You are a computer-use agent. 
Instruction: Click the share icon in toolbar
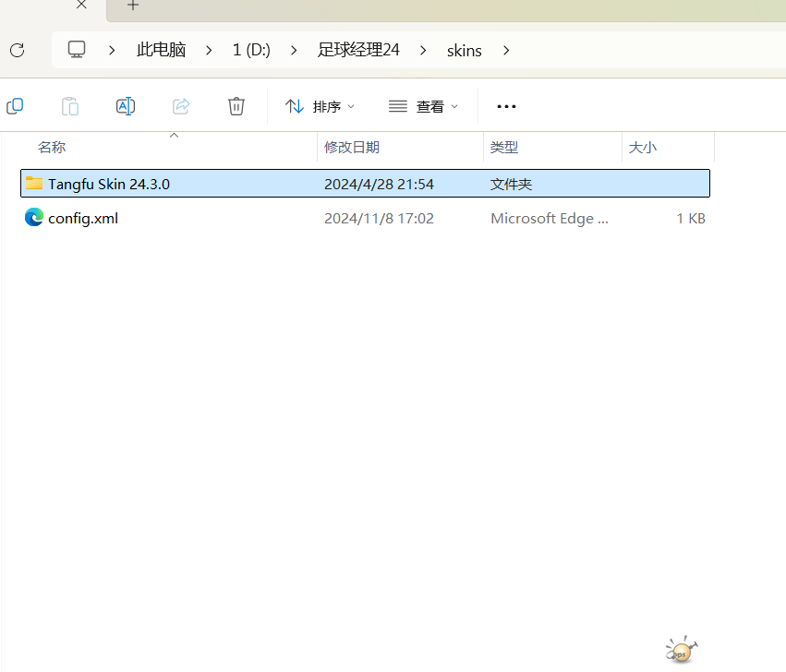(x=181, y=106)
